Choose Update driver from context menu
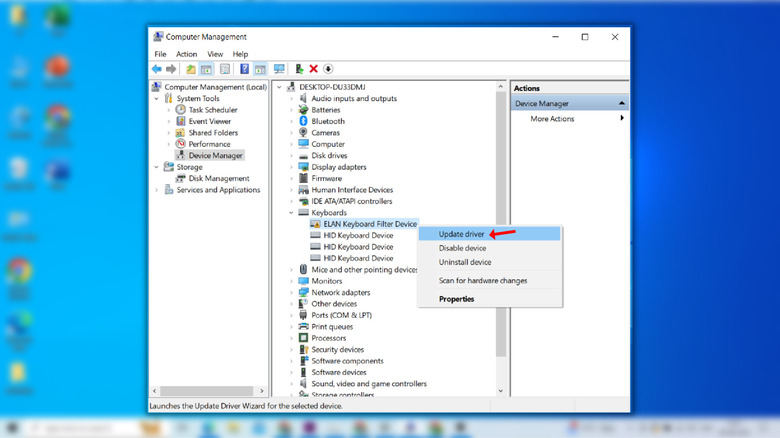This screenshot has height=438, width=780. click(x=489, y=234)
